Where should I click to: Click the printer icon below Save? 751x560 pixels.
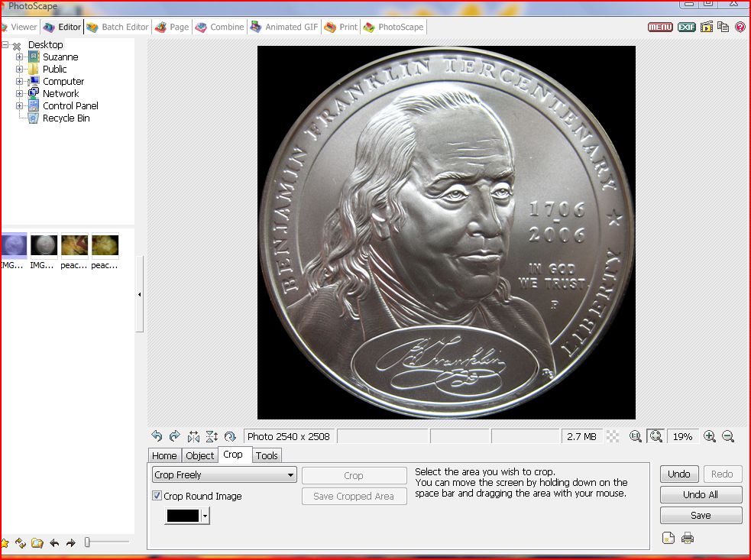tap(688, 539)
